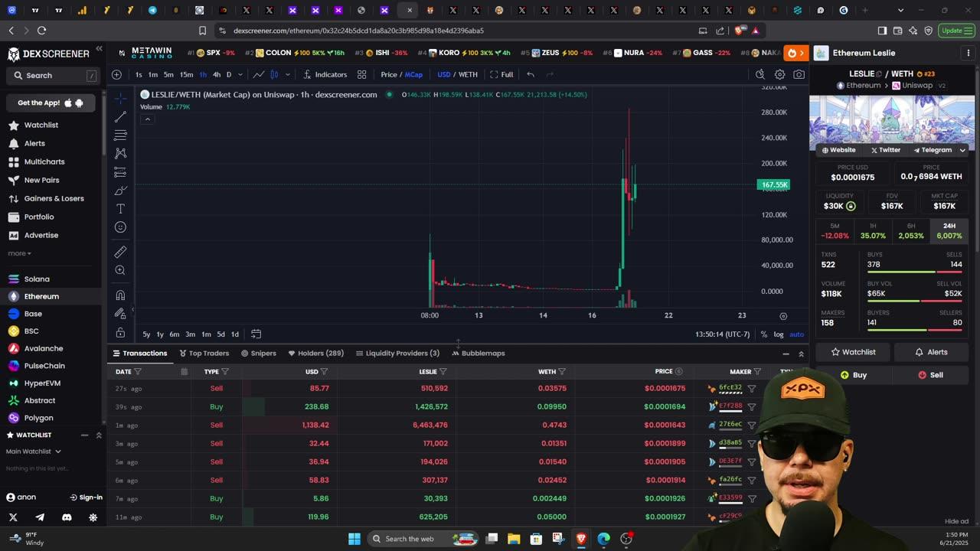Select the 15m timeframe
The width and height of the screenshot is (980, 551).
click(x=186, y=74)
